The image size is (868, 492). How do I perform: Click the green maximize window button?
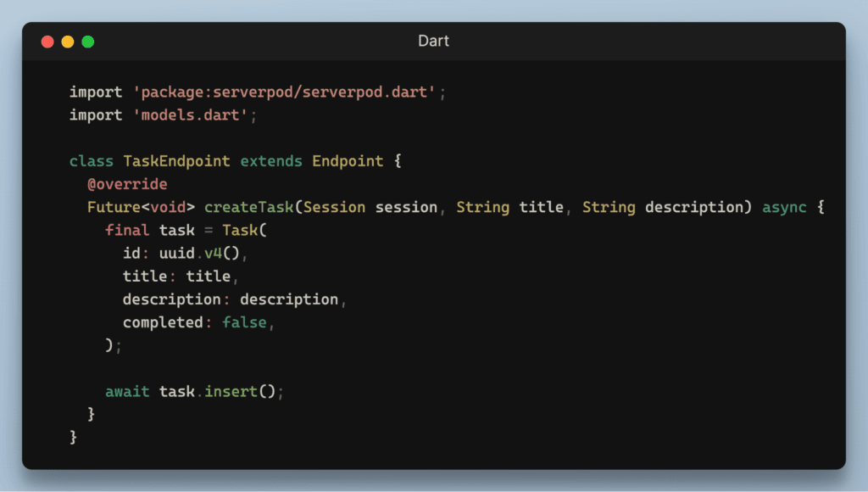coord(88,42)
